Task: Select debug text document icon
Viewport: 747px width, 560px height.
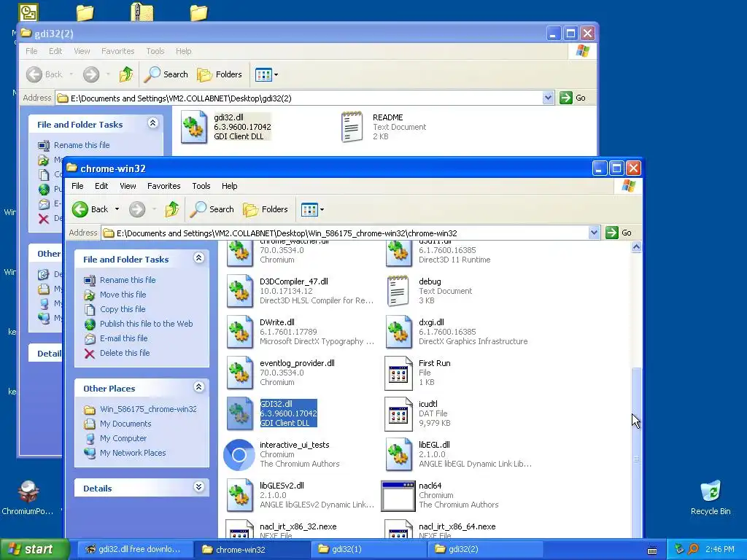Action: [x=398, y=291]
